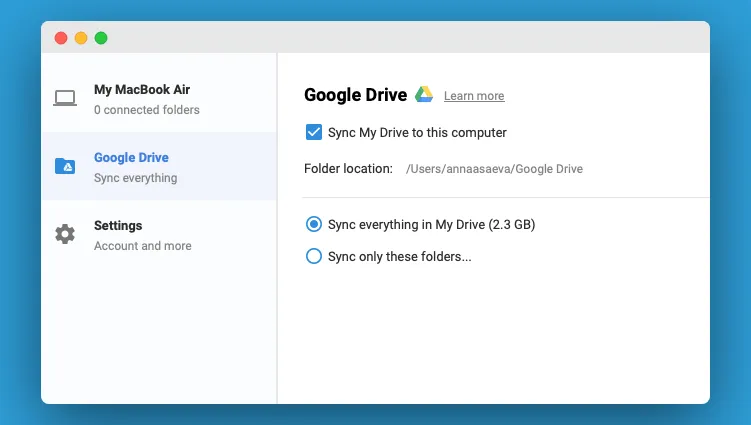Click the Google Drive heading text
This screenshot has width=751, height=425.
point(355,95)
